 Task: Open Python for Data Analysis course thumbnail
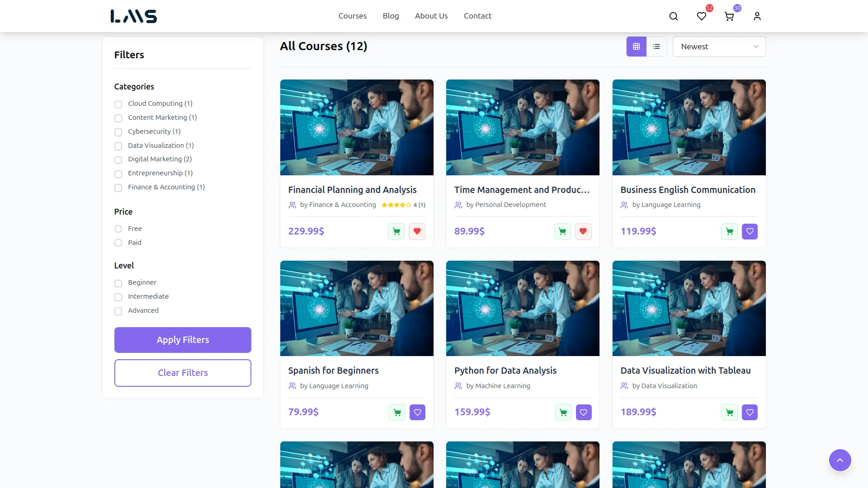tap(523, 308)
